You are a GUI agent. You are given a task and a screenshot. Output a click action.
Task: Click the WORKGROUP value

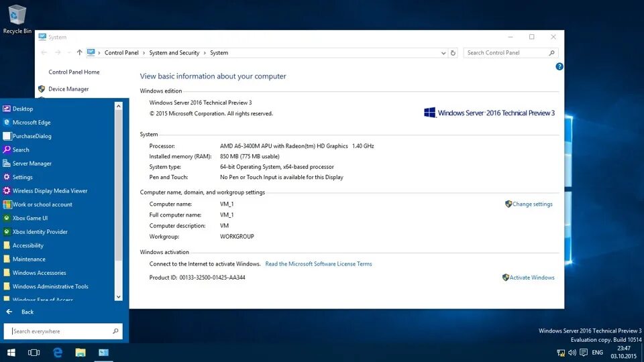tap(237, 237)
